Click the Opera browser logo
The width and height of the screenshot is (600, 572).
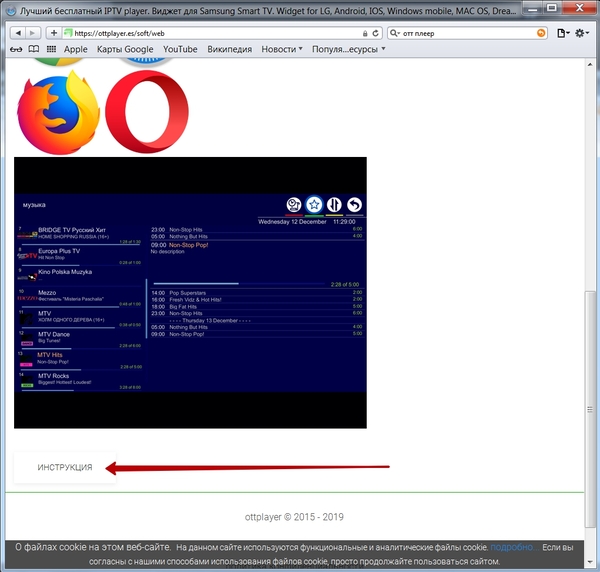pyautogui.click(x=147, y=112)
